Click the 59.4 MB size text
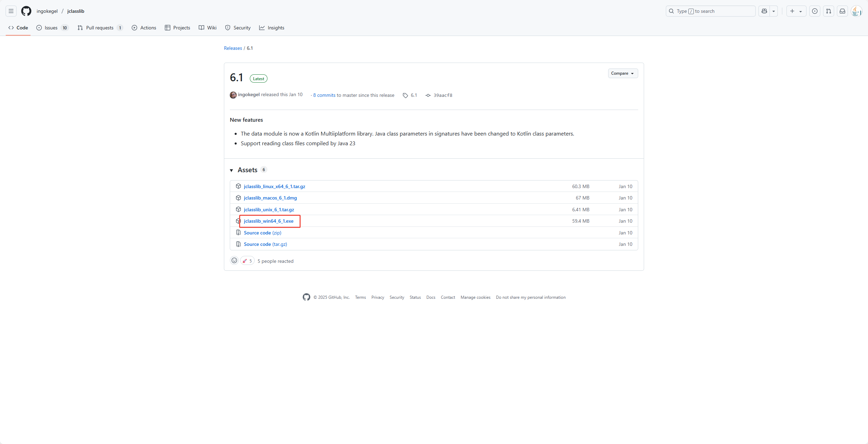 click(x=581, y=221)
